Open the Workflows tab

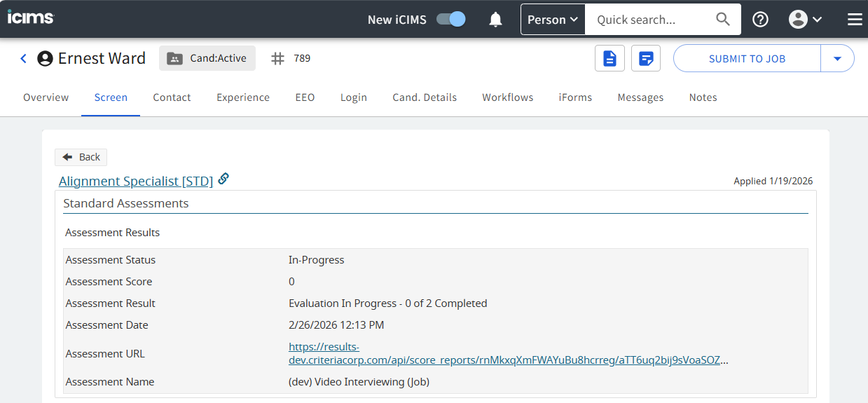pyautogui.click(x=508, y=97)
